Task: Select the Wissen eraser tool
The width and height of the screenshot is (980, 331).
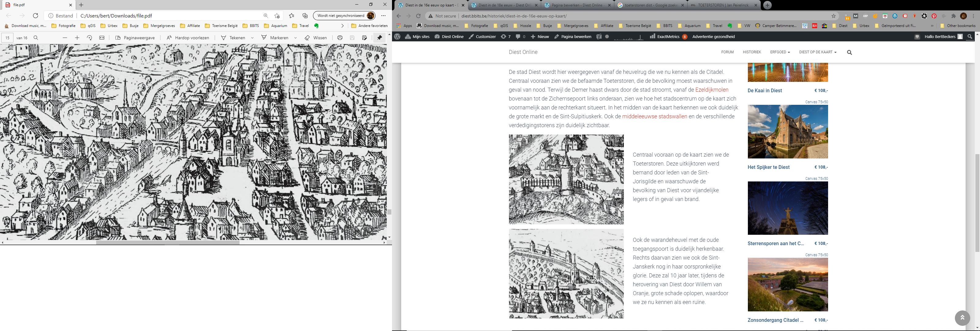Action: point(316,38)
